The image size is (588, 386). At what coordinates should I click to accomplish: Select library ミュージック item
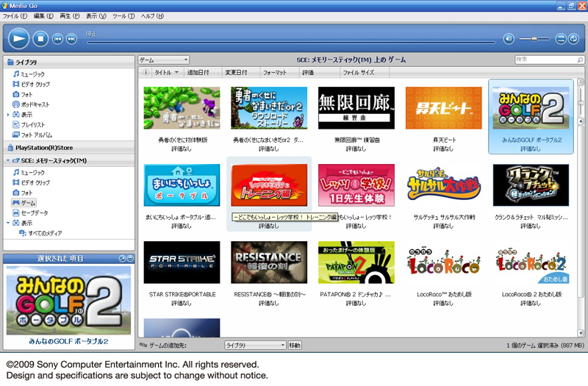[29, 74]
